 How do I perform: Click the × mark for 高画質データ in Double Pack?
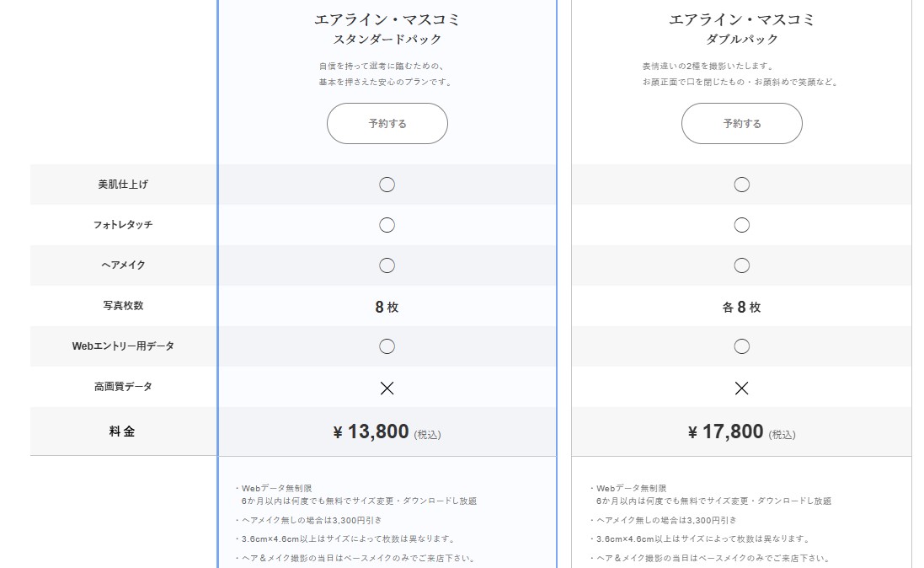point(740,388)
